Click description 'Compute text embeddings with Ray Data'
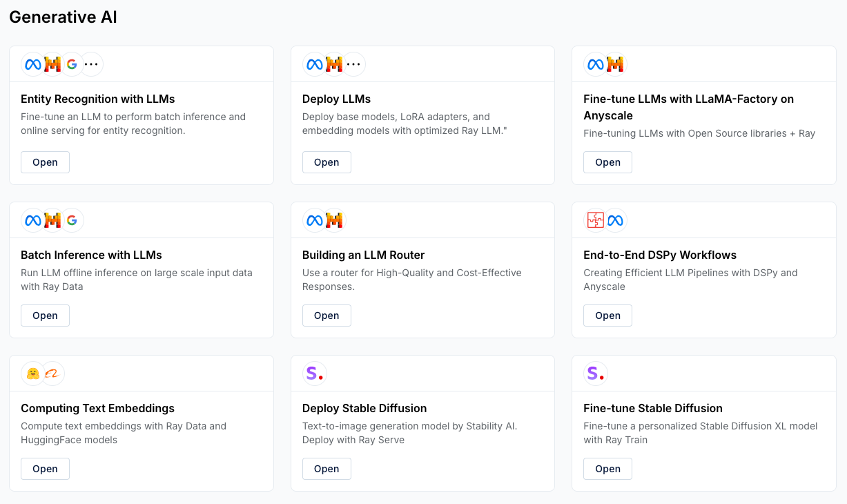The width and height of the screenshot is (847, 504). pyautogui.click(x=124, y=433)
